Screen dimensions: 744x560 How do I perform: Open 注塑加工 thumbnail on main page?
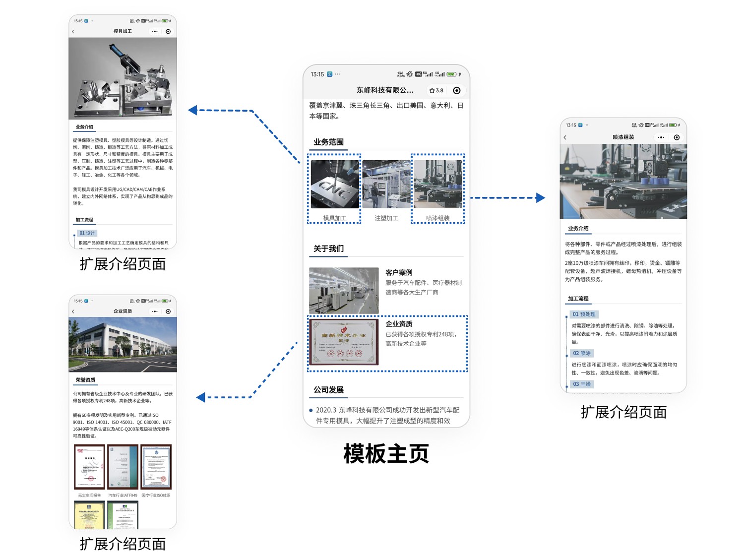[x=386, y=184]
